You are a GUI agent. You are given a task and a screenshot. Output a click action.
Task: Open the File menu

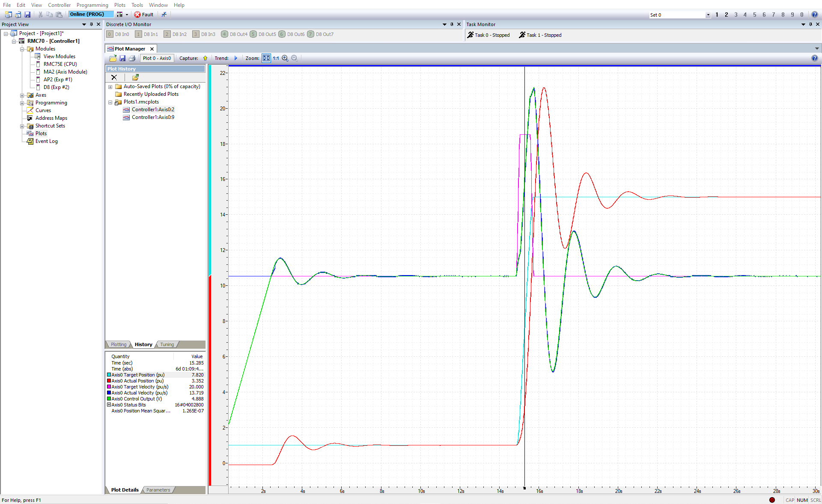pos(7,5)
